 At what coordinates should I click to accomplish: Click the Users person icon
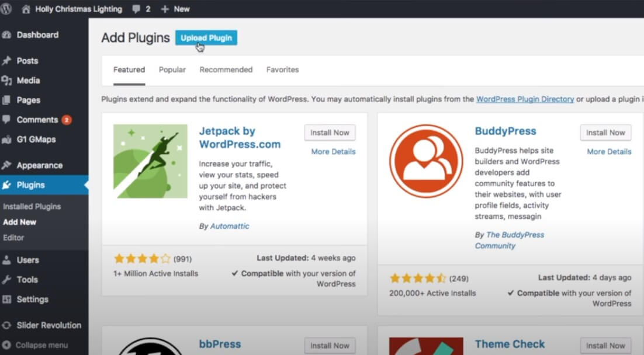pyautogui.click(x=6, y=260)
